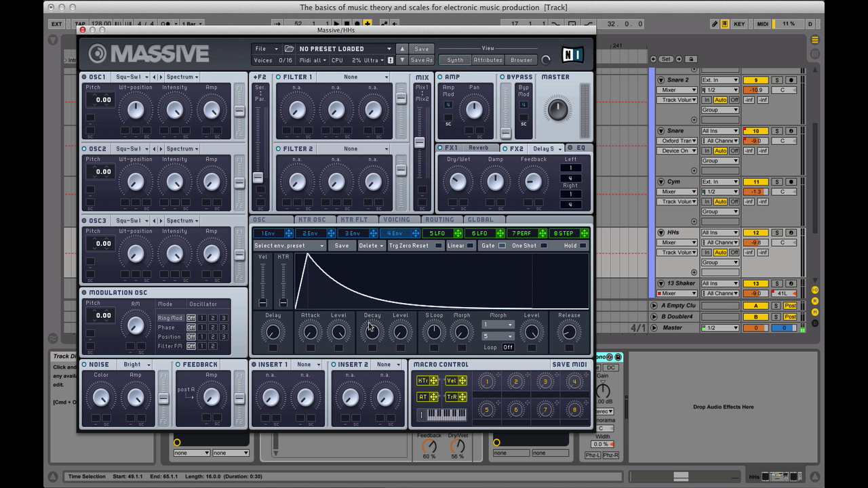The width and height of the screenshot is (868, 488).
Task: Click the Decay knob in envelope
Action: pyautogui.click(x=372, y=332)
